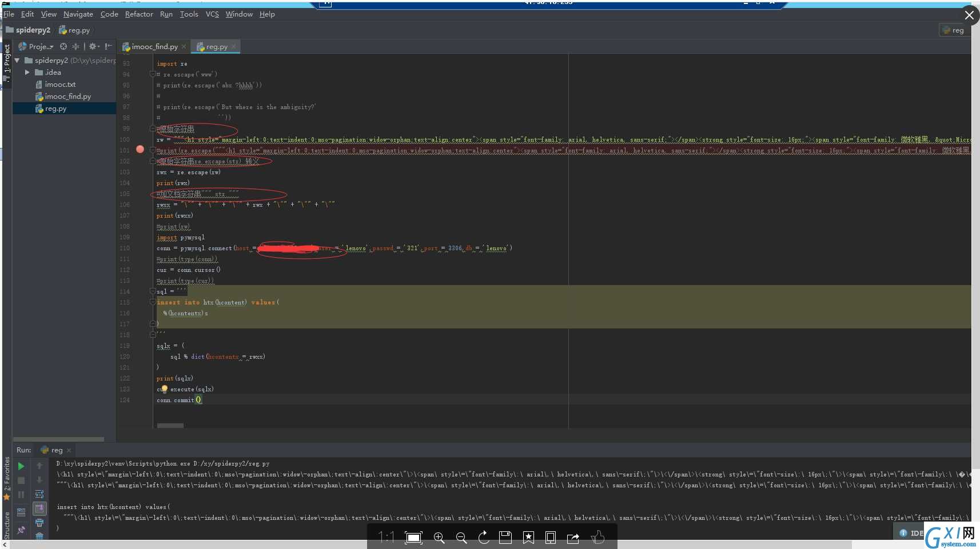Collapse the fold marker at line 114
The image size is (980, 549).
click(153, 291)
